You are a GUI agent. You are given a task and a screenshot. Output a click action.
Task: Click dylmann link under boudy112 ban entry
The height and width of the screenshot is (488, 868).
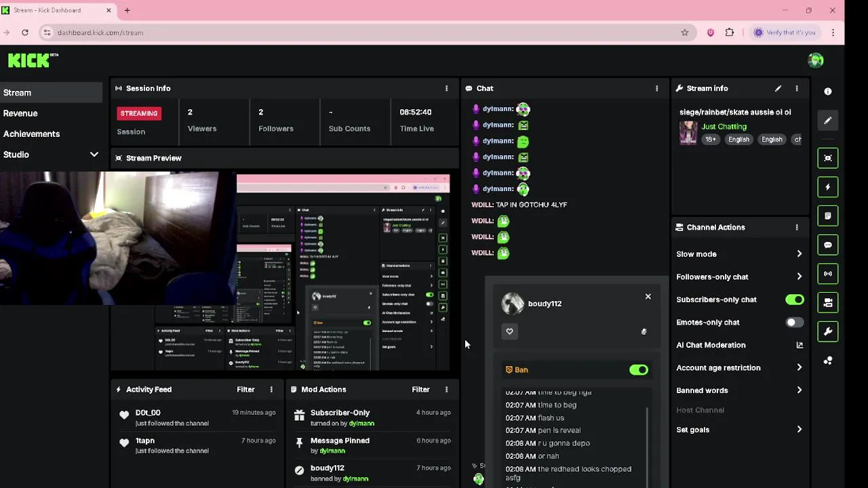pyautogui.click(x=355, y=479)
